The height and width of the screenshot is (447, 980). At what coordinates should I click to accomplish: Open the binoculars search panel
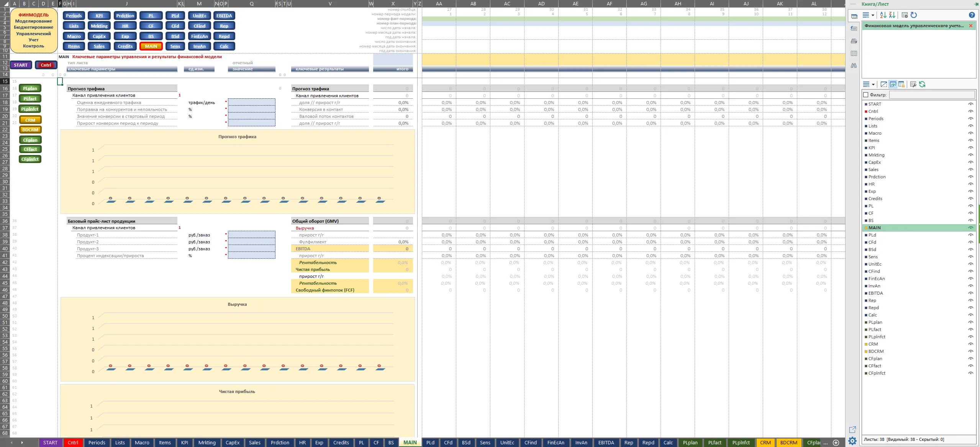pyautogui.click(x=854, y=66)
